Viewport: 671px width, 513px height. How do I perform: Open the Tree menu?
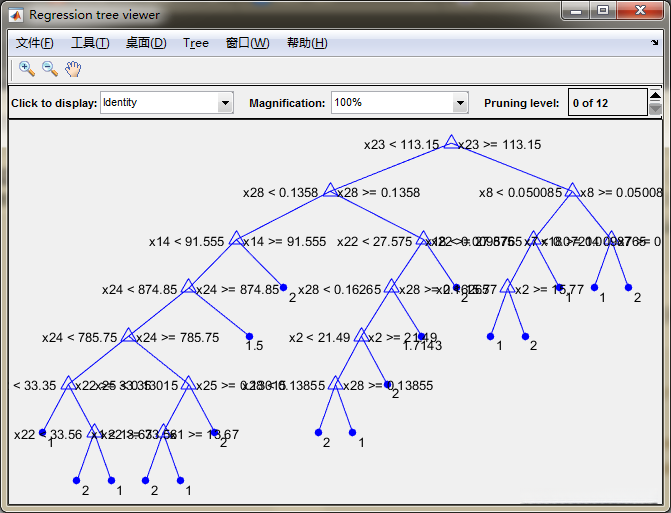tap(196, 43)
